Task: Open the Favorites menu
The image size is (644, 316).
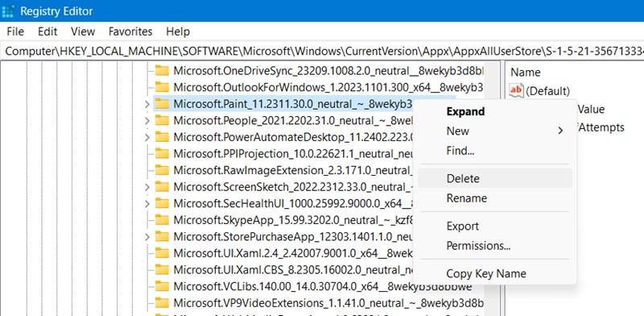Action: [x=130, y=31]
